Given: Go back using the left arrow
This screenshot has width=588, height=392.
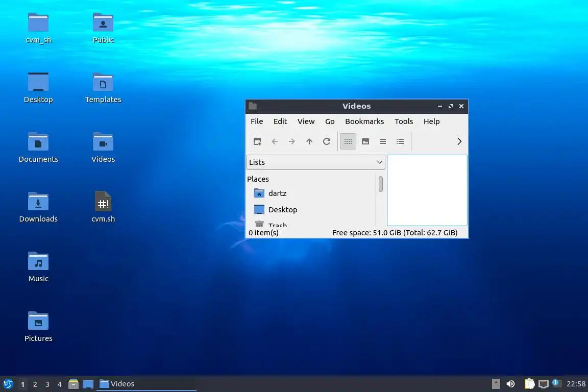Looking at the screenshot, I should coord(275,141).
